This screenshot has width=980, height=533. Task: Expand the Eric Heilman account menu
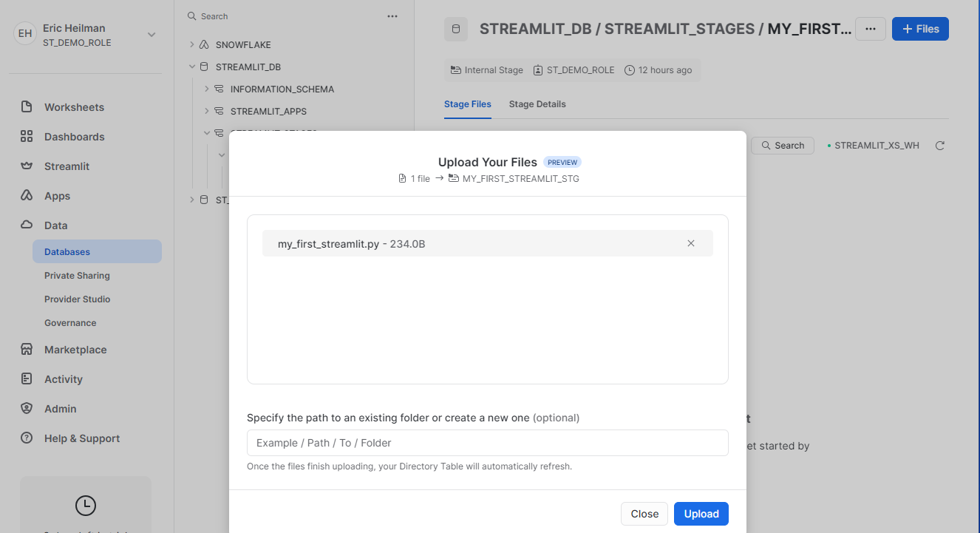click(152, 35)
